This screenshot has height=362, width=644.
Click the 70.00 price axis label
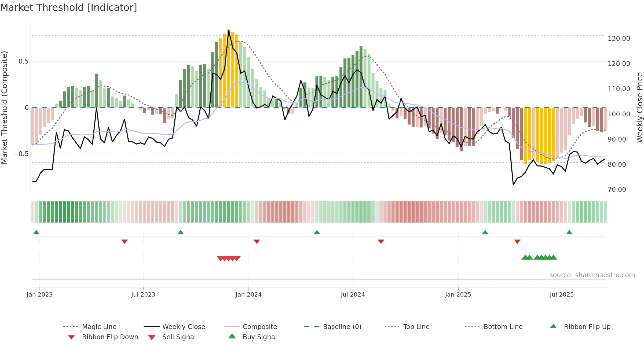pos(617,190)
